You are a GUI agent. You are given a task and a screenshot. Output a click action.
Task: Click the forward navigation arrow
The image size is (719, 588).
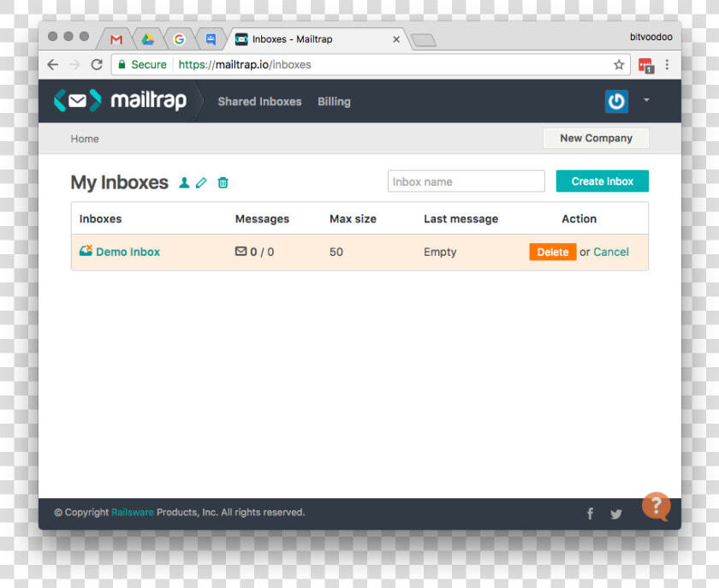click(x=74, y=65)
